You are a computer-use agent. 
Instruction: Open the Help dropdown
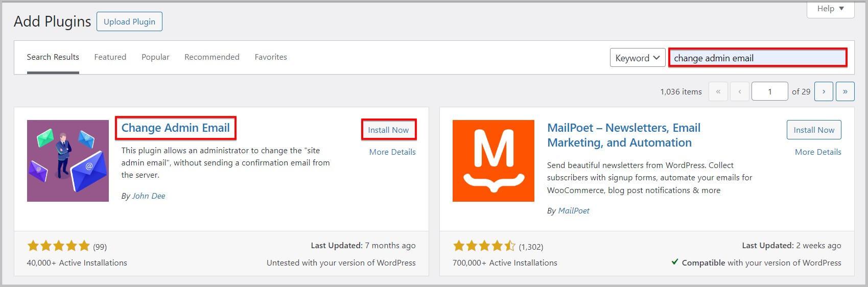[830, 9]
